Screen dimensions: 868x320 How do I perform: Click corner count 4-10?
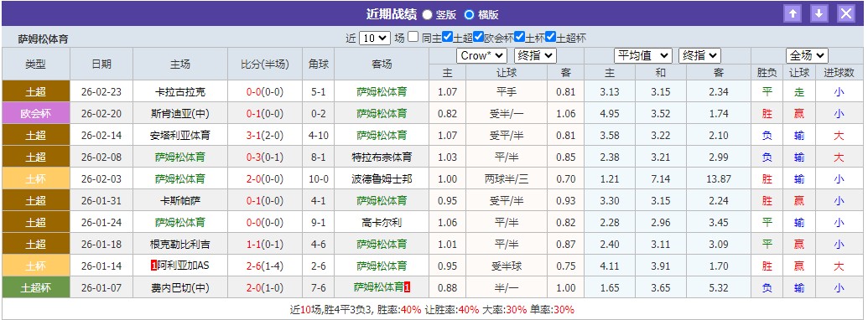[319, 136]
